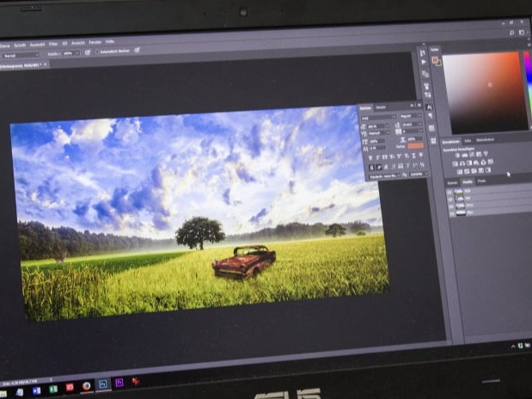Screen dimensions: 532x399
Task: Collapse the Character panel with double-arrow button
Action: pos(413,105)
